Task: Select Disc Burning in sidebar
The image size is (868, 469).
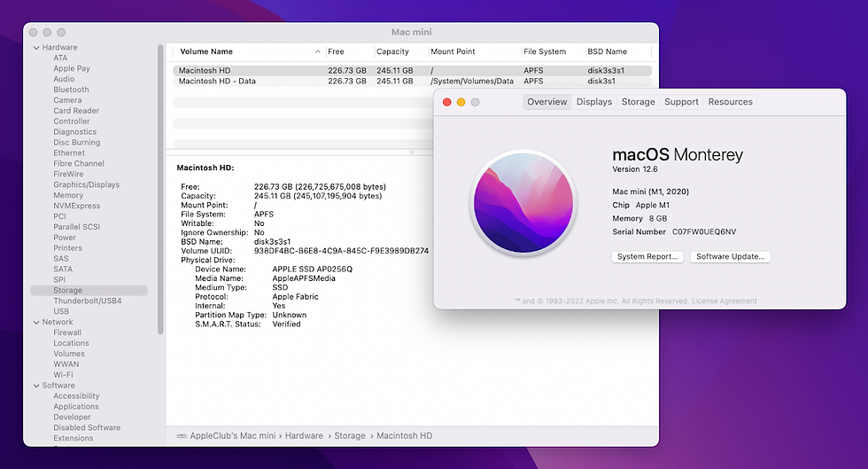Action: pyautogui.click(x=76, y=143)
